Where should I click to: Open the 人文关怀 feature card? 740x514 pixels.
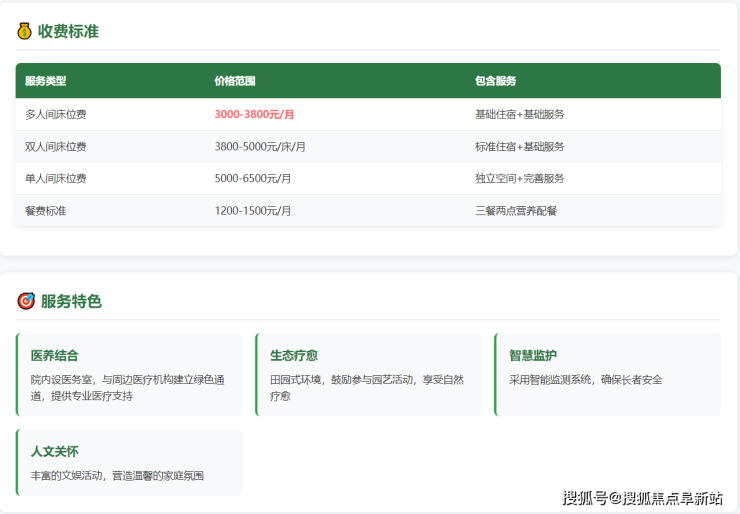point(130,462)
